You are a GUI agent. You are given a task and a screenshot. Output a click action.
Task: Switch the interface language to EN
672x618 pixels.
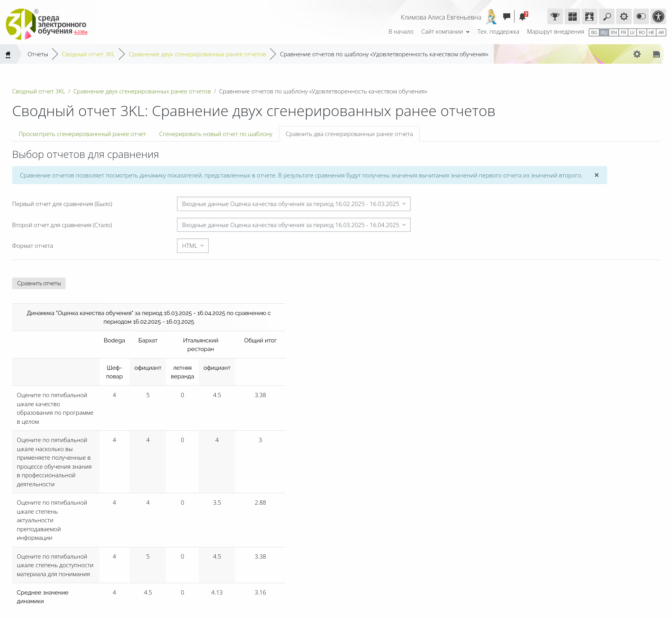(614, 32)
